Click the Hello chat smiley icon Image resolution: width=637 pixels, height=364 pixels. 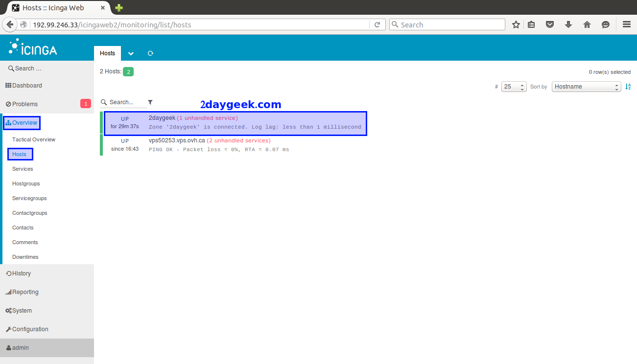(606, 24)
